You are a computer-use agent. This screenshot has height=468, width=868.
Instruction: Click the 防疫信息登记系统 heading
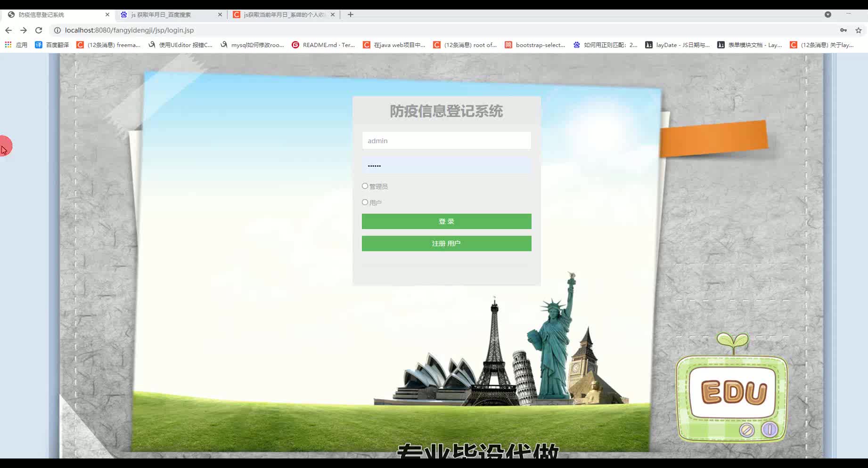pos(446,111)
